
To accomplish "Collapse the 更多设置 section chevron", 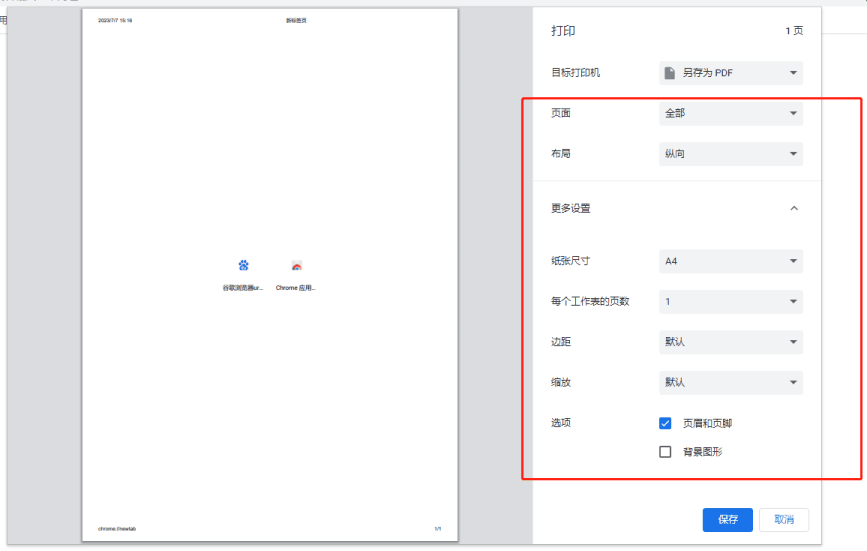I will click(794, 208).
